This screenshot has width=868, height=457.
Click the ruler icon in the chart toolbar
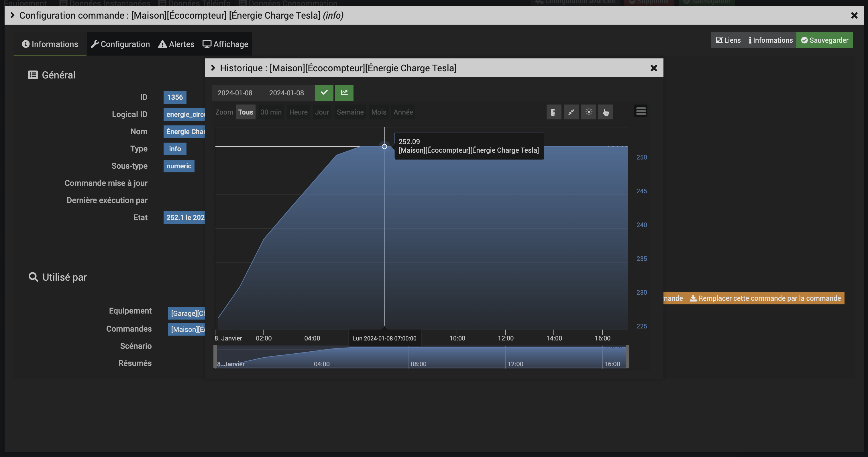554,112
